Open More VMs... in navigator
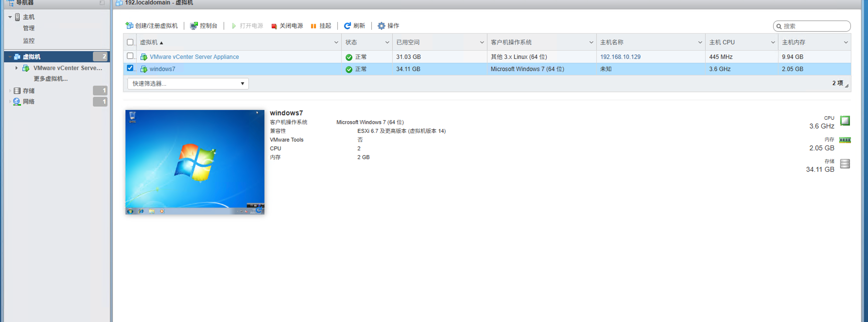The width and height of the screenshot is (868, 322). tap(51, 79)
